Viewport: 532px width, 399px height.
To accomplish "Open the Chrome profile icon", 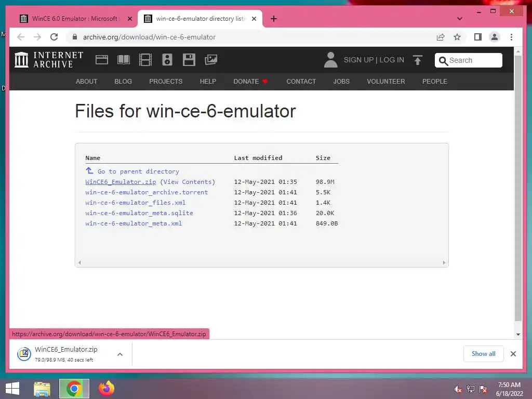I will click(x=495, y=37).
